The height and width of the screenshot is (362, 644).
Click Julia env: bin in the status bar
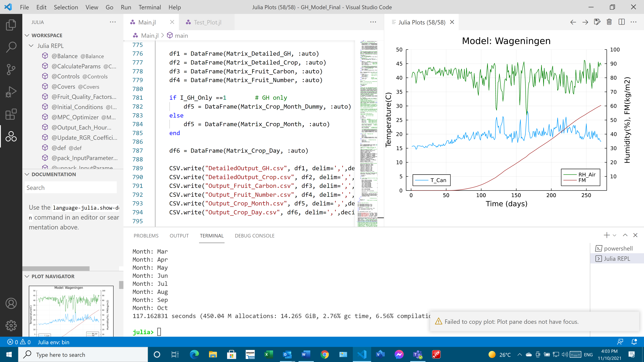[x=54, y=342]
